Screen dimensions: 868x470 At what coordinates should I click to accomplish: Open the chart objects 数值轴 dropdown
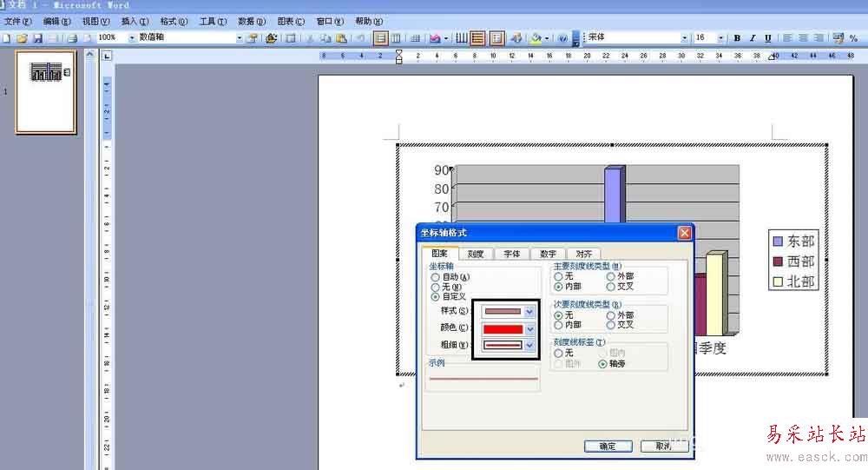(240, 37)
